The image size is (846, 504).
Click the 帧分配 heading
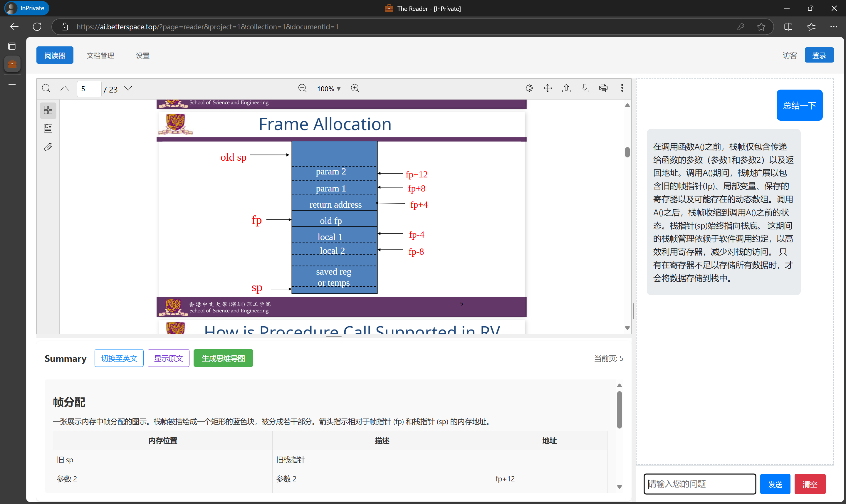(69, 402)
